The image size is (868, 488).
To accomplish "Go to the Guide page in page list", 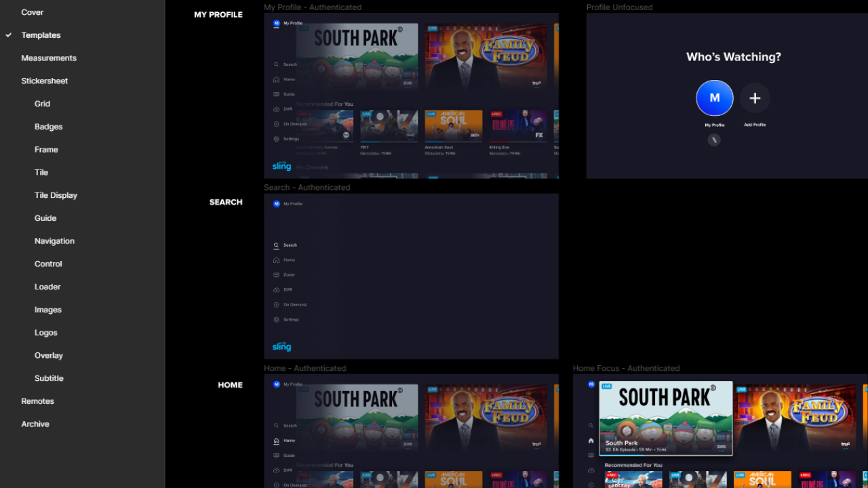I will click(45, 218).
